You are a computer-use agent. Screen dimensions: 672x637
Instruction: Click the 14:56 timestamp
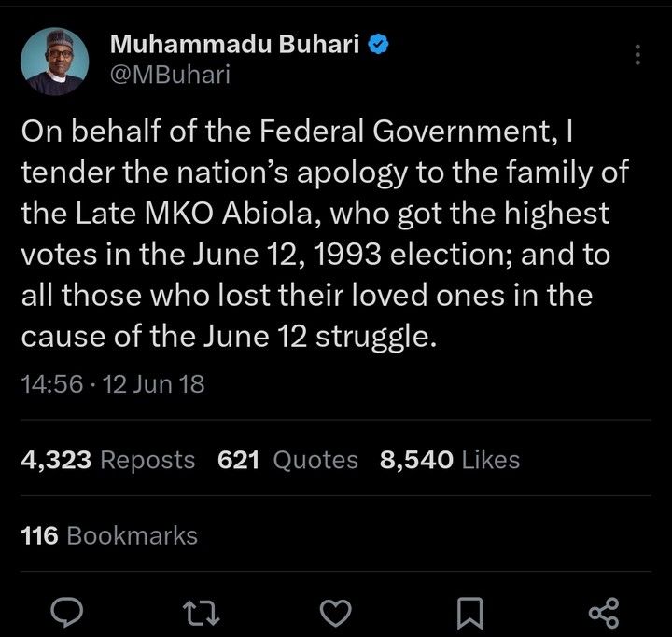pos(52,384)
